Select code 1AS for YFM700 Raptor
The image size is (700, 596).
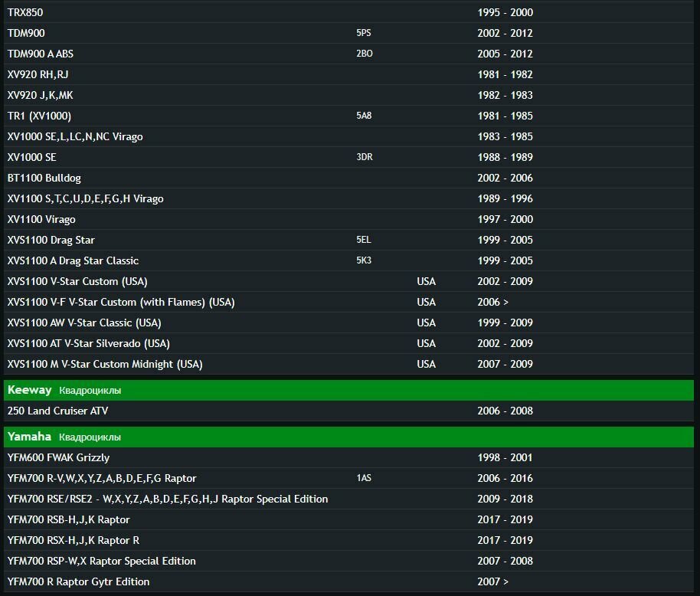(x=364, y=478)
